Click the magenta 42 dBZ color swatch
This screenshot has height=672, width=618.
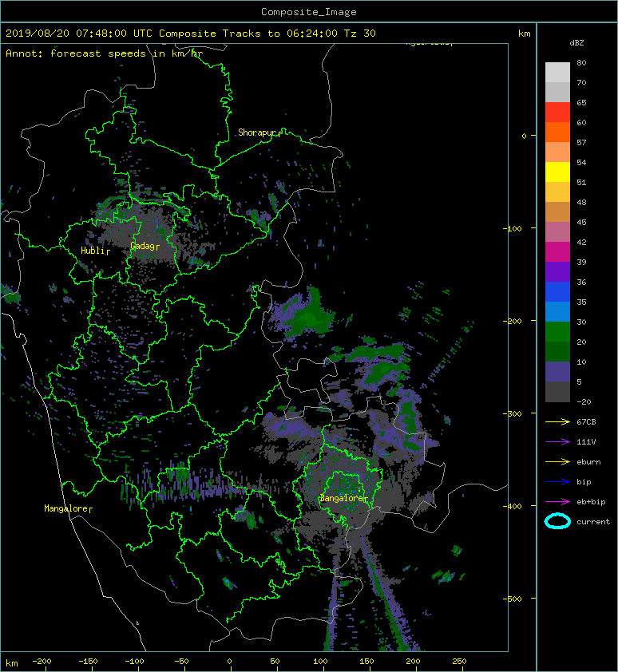[x=557, y=252]
